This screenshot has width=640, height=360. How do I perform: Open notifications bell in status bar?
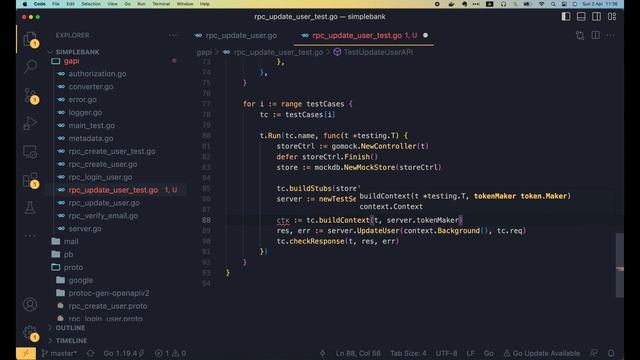coord(611,353)
